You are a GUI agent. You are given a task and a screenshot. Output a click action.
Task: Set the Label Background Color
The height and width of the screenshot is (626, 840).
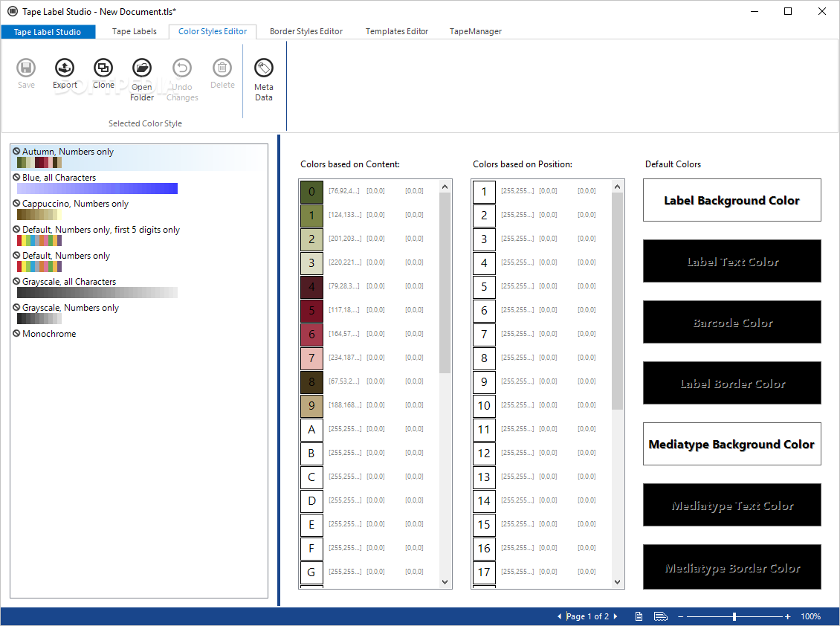coord(731,200)
